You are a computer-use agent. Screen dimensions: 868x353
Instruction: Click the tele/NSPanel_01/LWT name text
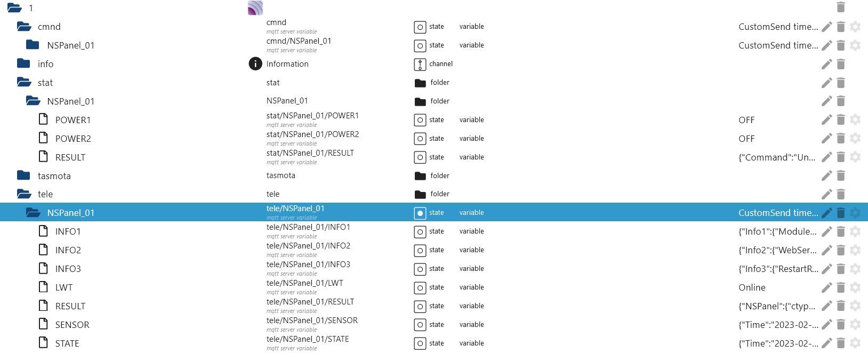point(305,283)
